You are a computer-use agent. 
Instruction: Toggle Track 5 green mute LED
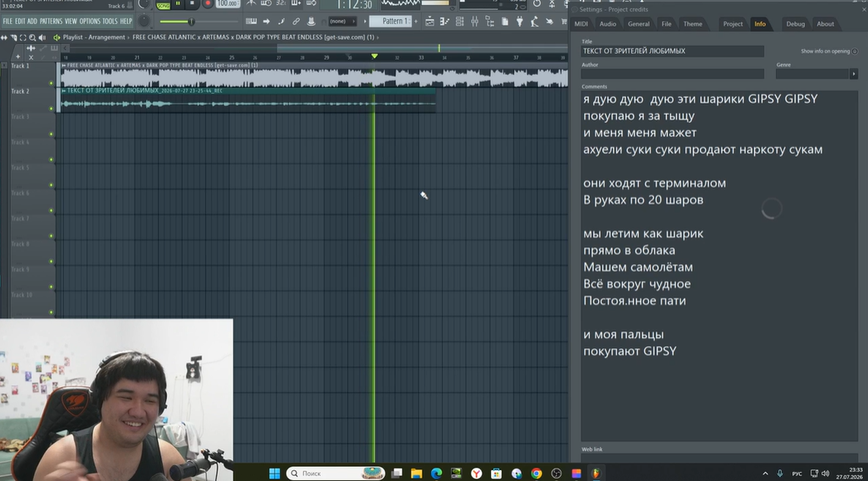[51, 185]
